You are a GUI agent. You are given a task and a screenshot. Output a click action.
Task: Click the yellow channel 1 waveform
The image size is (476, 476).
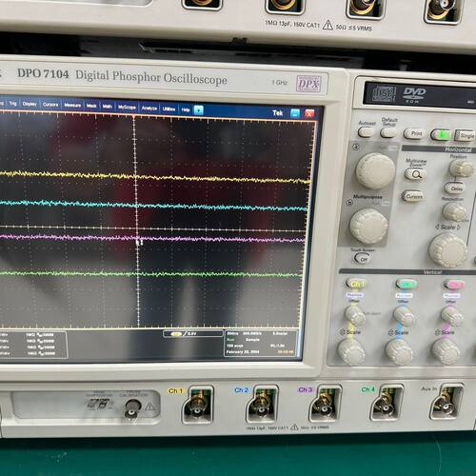pyautogui.click(x=155, y=177)
